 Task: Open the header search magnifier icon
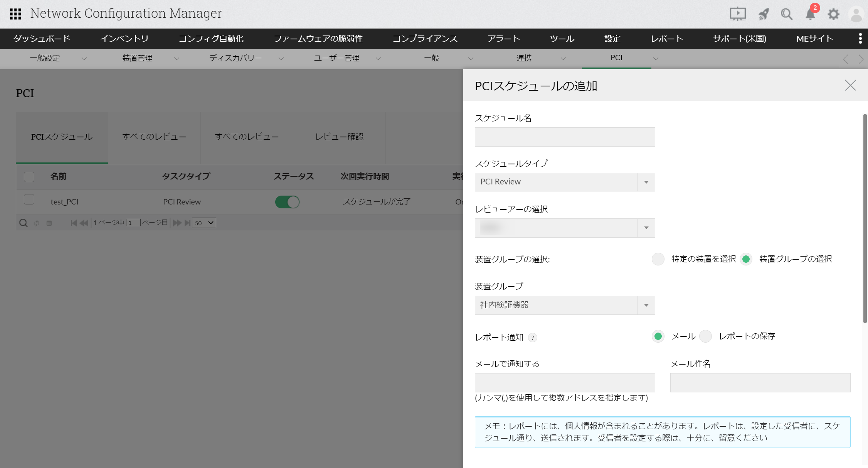coord(786,14)
